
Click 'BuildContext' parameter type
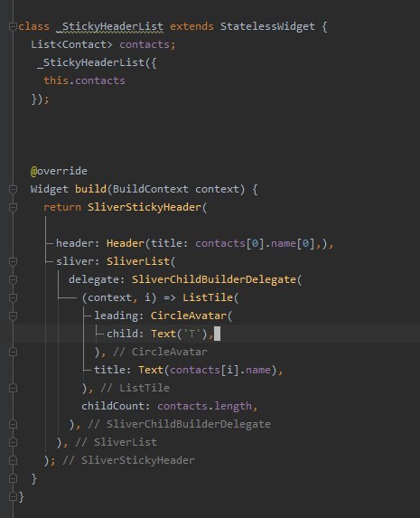click(x=151, y=189)
